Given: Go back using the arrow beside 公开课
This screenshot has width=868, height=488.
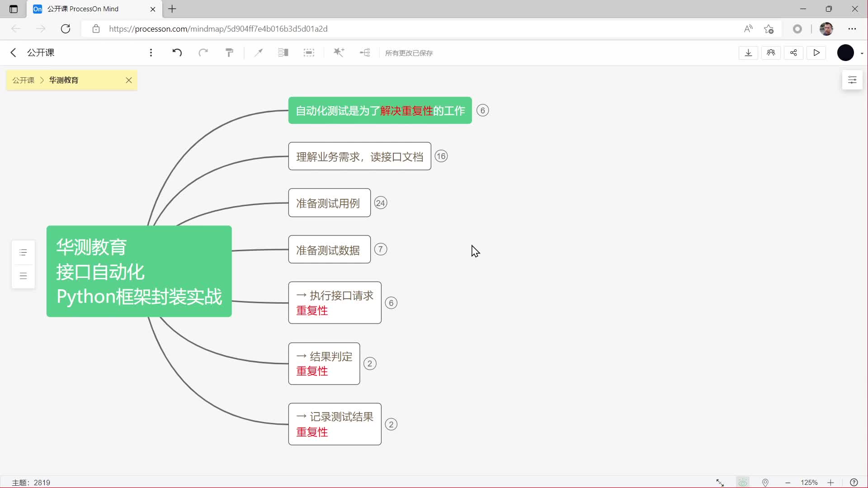Looking at the screenshot, I should 13,52.
